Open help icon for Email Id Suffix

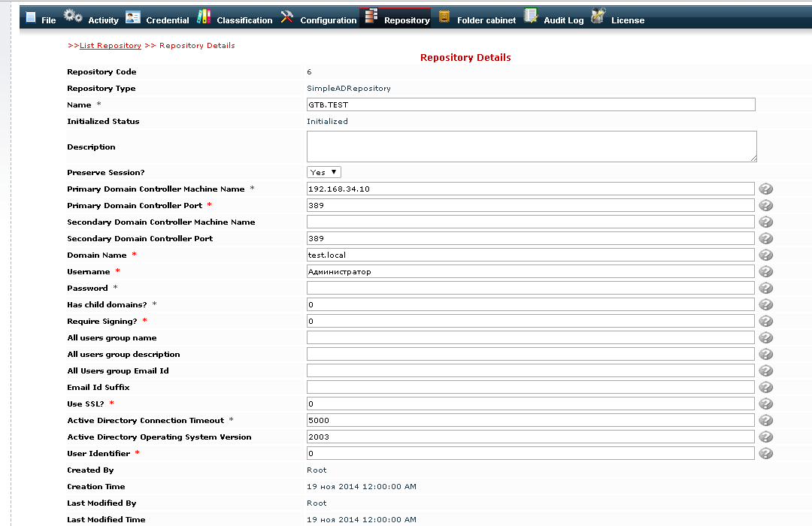[x=766, y=387]
